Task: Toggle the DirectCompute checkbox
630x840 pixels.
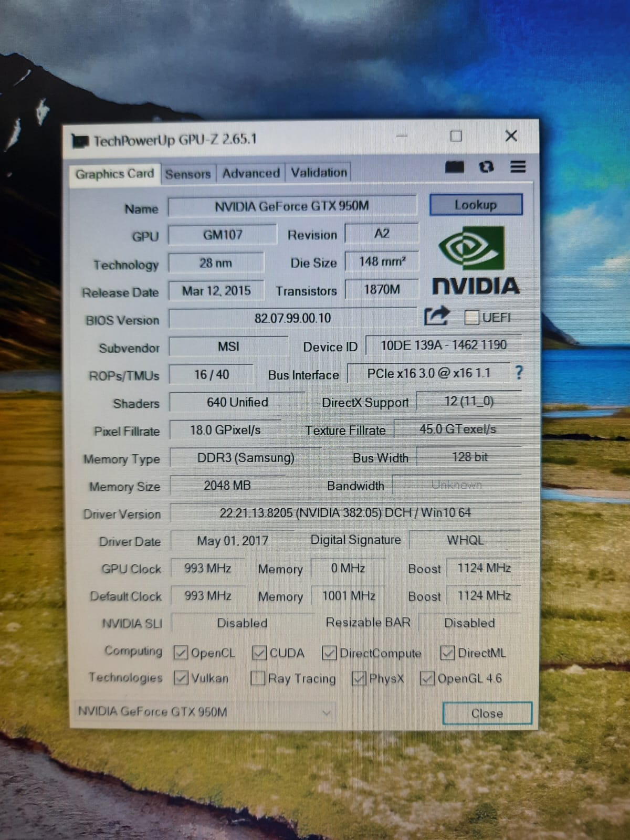Action: click(x=329, y=653)
